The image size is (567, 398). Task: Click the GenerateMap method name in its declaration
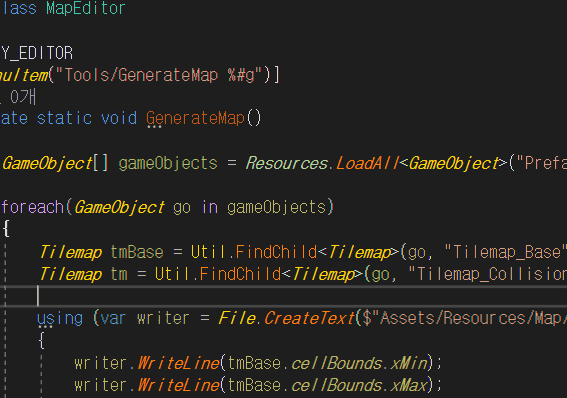[x=196, y=118]
